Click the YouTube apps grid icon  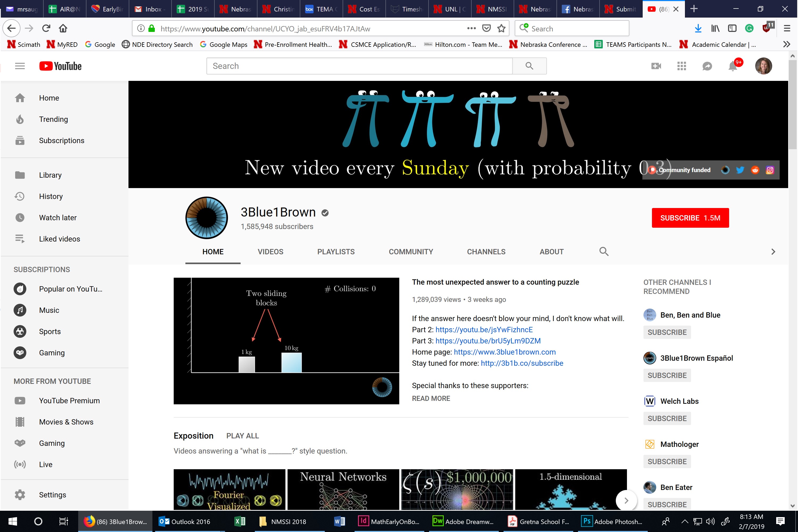[x=681, y=66]
